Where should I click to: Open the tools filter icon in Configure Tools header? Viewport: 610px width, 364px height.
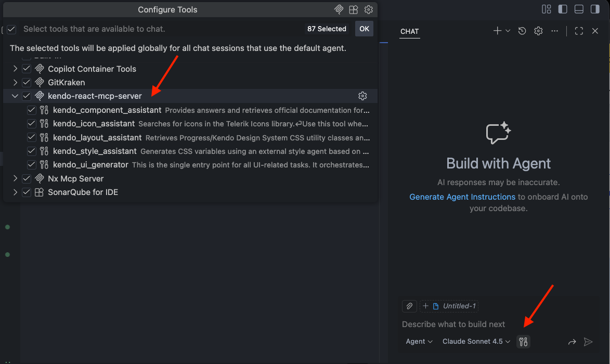(x=339, y=9)
